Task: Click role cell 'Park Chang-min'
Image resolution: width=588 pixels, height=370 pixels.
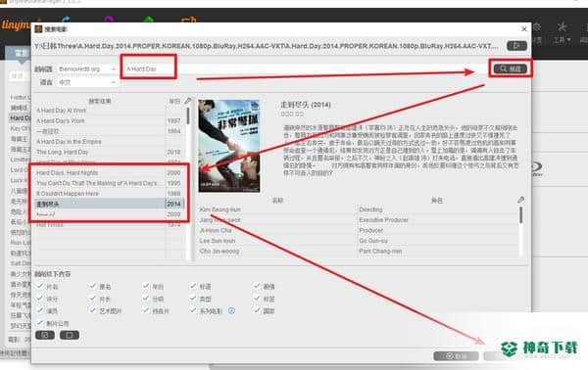Action: click(380, 252)
